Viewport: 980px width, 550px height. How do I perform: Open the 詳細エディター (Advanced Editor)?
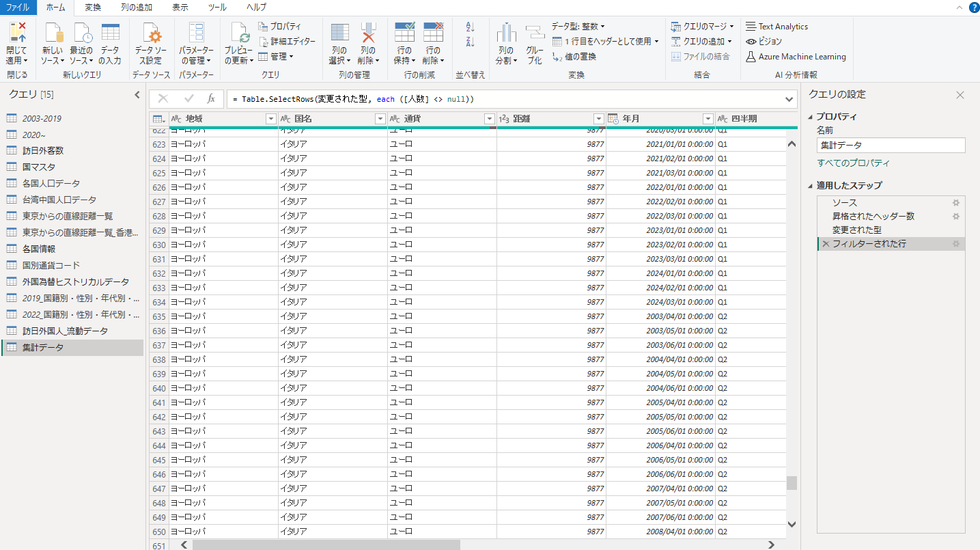[x=287, y=41]
